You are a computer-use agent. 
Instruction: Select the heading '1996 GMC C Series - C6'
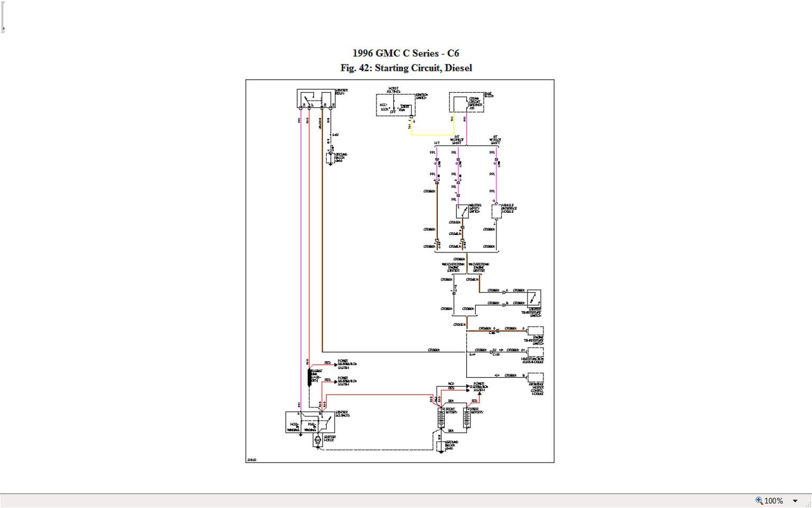click(406, 53)
